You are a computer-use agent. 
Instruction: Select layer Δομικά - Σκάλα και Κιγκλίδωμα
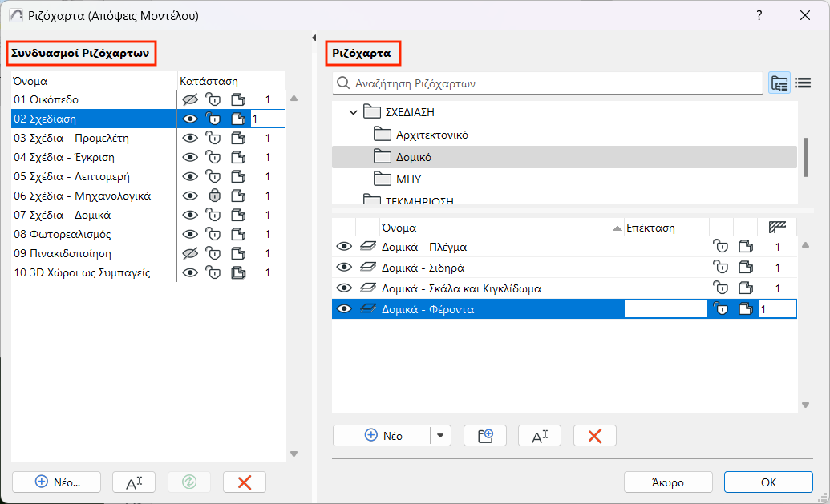click(x=461, y=288)
